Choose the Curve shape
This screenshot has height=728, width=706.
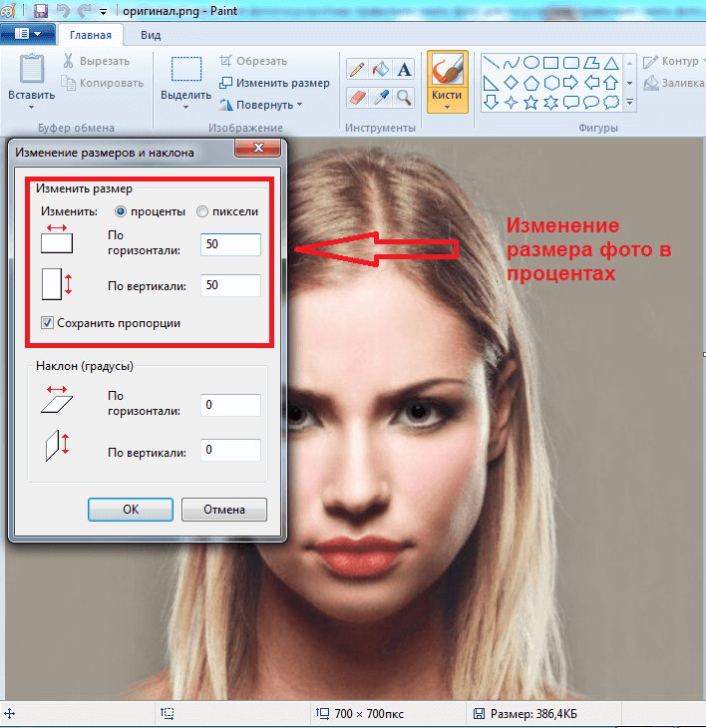pyautogui.click(x=511, y=62)
